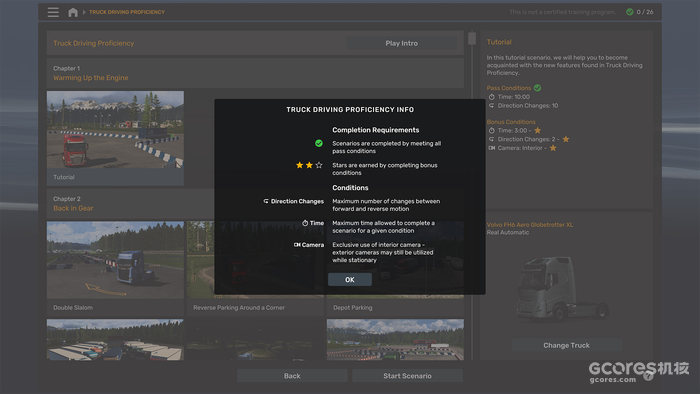Click the star beside bonus Time 3:00
The height and width of the screenshot is (394, 700).
pos(538,130)
